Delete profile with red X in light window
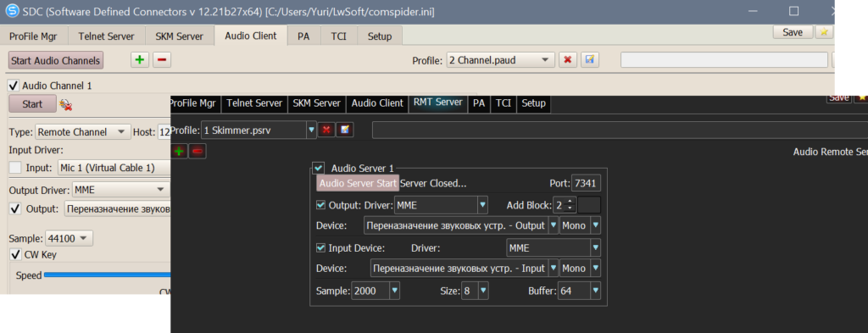Viewport: 868px width, 333px height. click(567, 60)
